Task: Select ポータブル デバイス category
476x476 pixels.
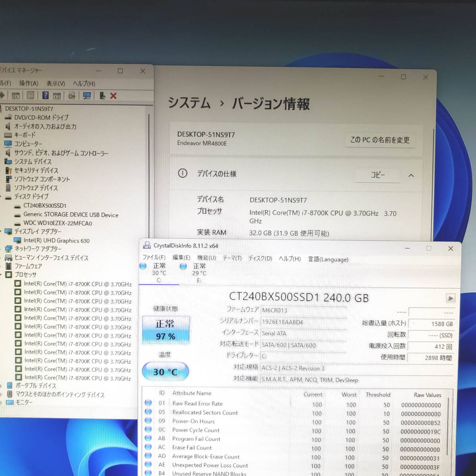Action: pyautogui.click(x=36, y=386)
